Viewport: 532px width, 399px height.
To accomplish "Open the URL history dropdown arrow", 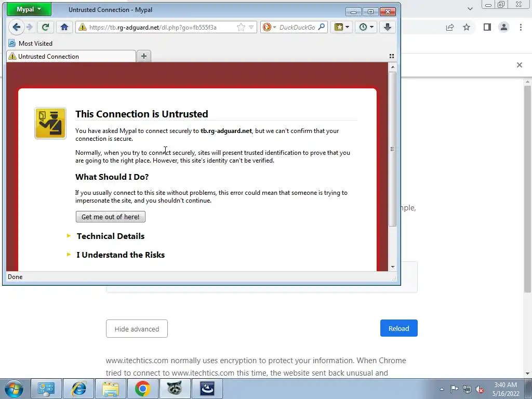I will coord(251,27).
